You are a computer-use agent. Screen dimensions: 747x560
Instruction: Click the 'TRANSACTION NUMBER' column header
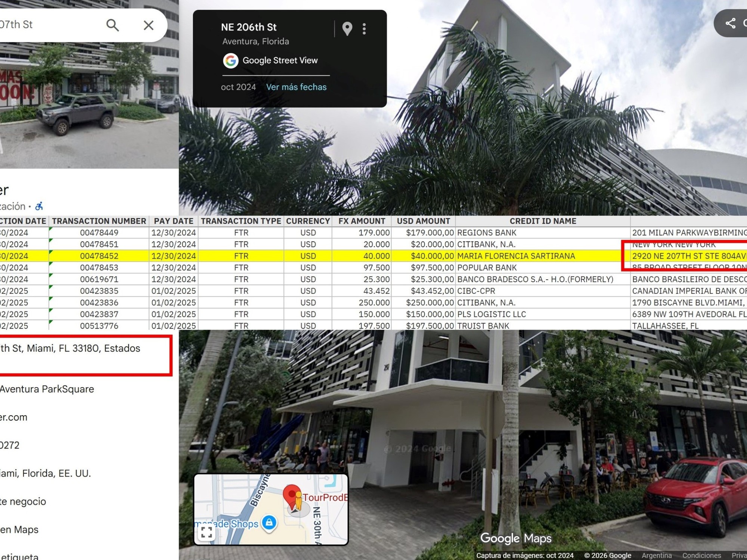click(99, 221)
